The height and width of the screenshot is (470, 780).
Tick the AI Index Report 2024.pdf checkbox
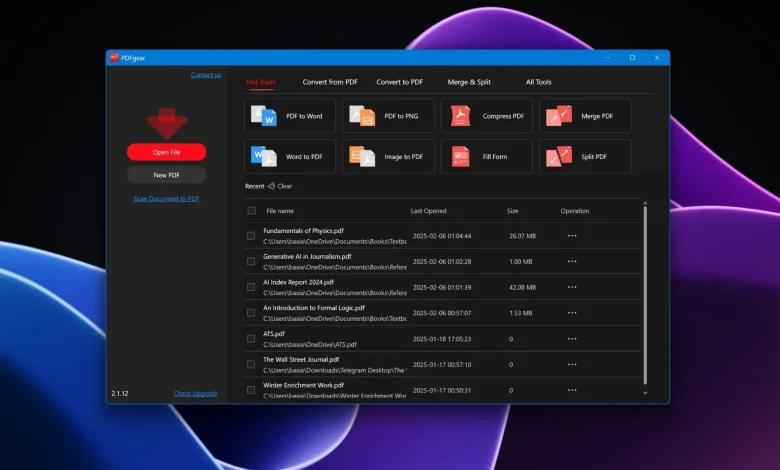click(251, 287)
